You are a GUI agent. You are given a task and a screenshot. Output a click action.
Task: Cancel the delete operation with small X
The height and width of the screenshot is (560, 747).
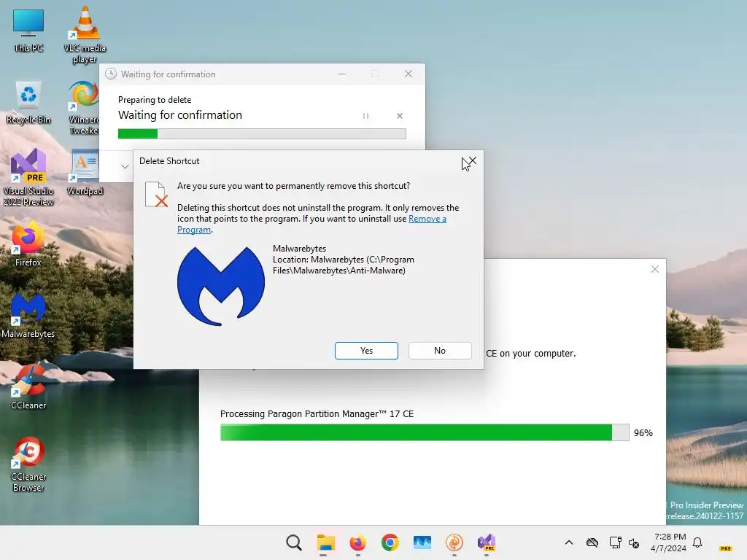(x=399, y=116)
